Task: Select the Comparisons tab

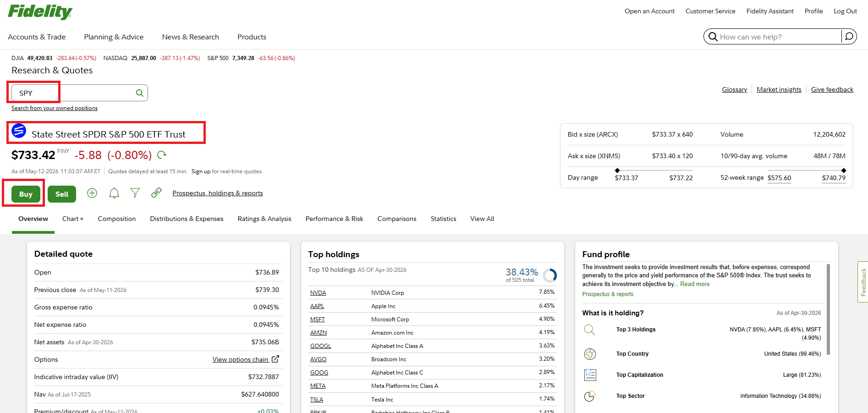Action: (397, 219)
